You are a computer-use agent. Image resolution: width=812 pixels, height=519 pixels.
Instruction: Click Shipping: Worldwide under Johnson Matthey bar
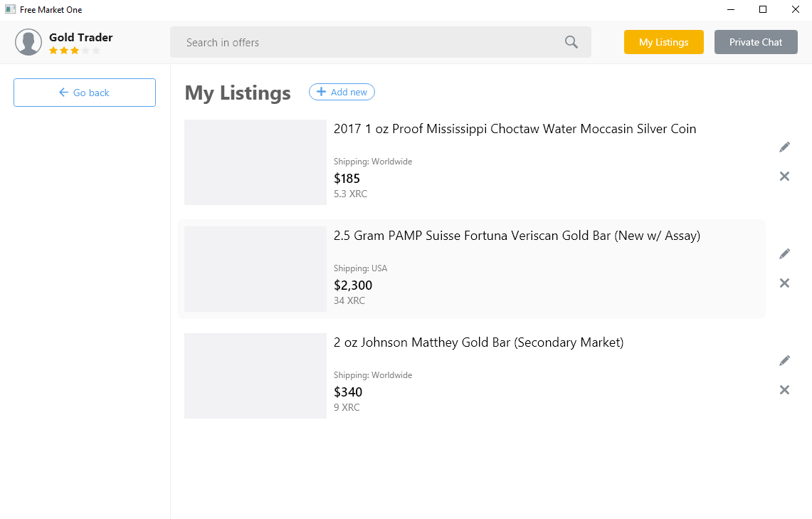[373, 375]
